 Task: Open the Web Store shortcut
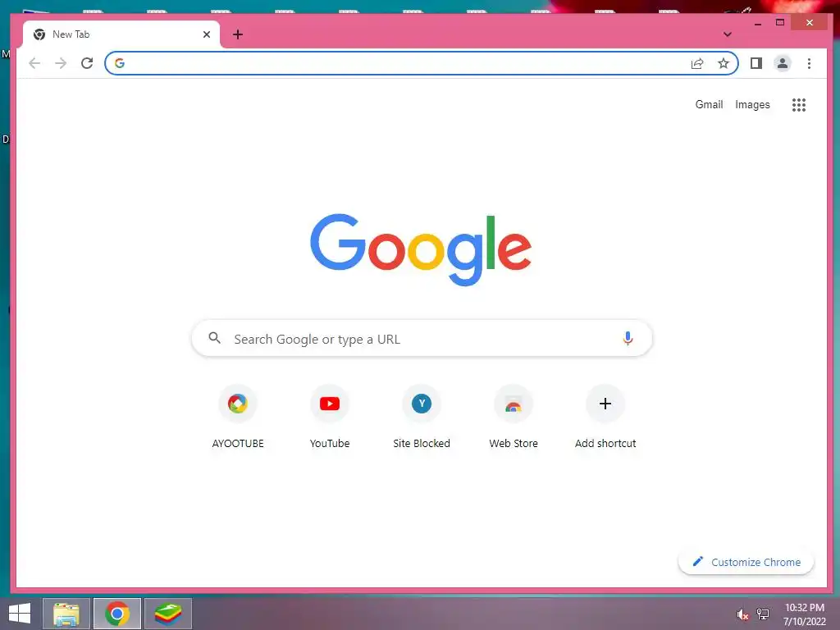(x=514, y=417)
